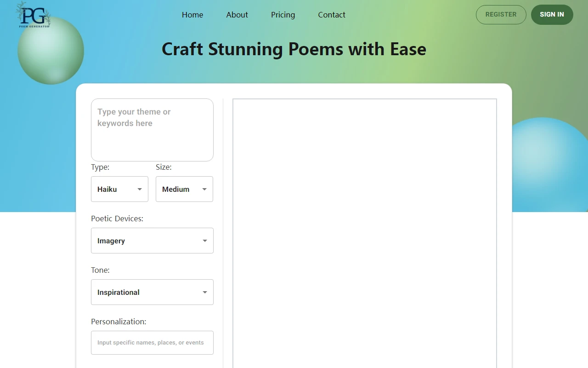Expand the Tone dropdown set to Inspirational

click(152, 292)
